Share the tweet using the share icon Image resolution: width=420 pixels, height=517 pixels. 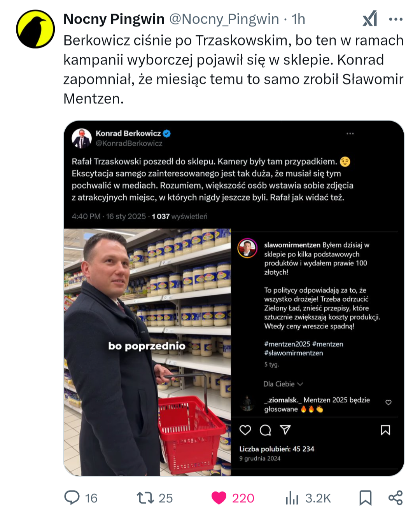[395, 498]
